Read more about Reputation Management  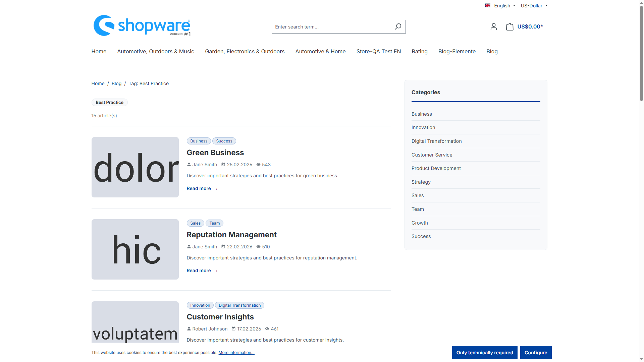pyautogui.click(x=202, y=270)
